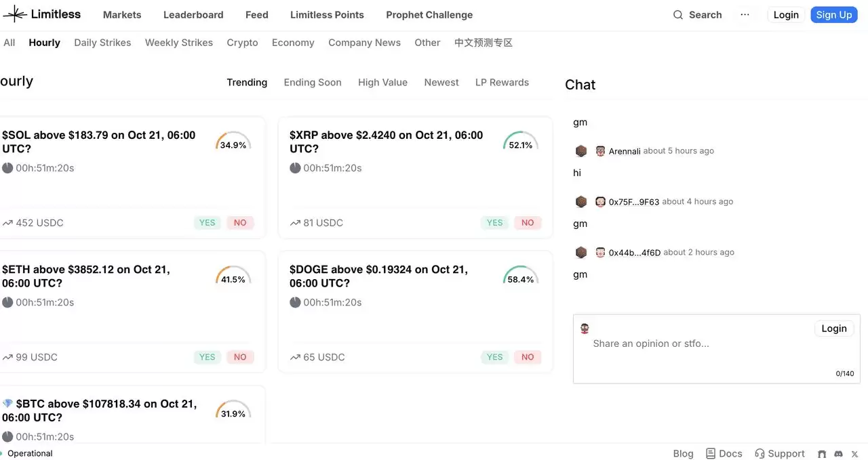Click the clock icon on the $ETH countdown
This screenshot has width=868, height=460.
(7, 302)
